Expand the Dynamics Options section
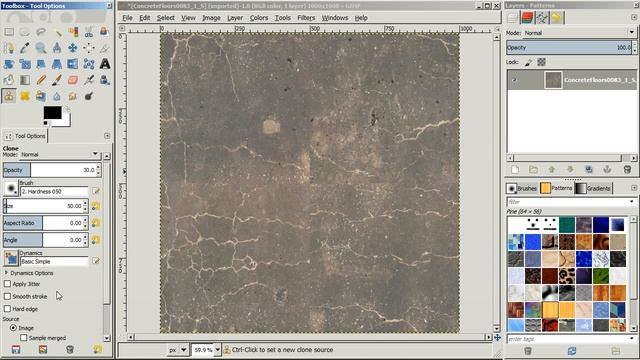This screenshot has width=640, height=360. tap(6, 273)
